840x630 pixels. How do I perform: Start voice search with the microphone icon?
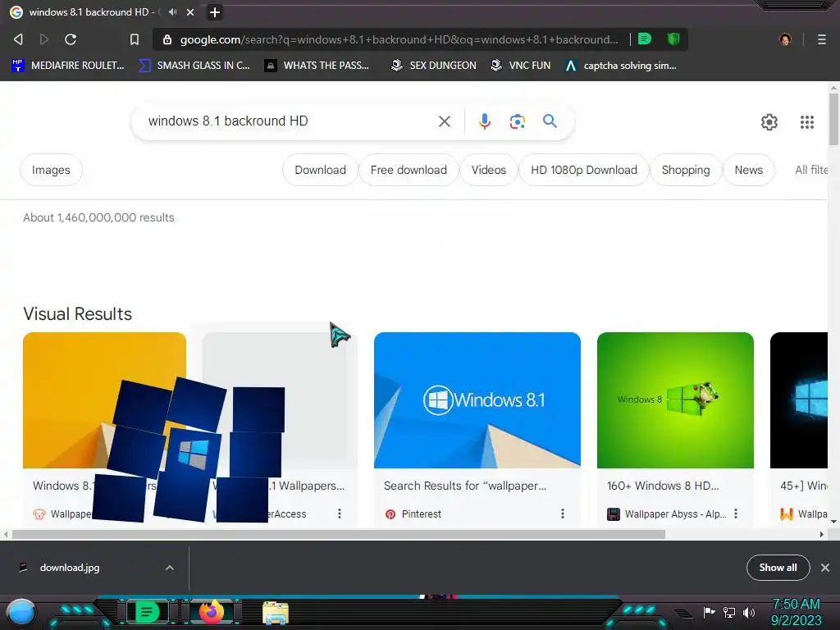(x=484, y=121)
